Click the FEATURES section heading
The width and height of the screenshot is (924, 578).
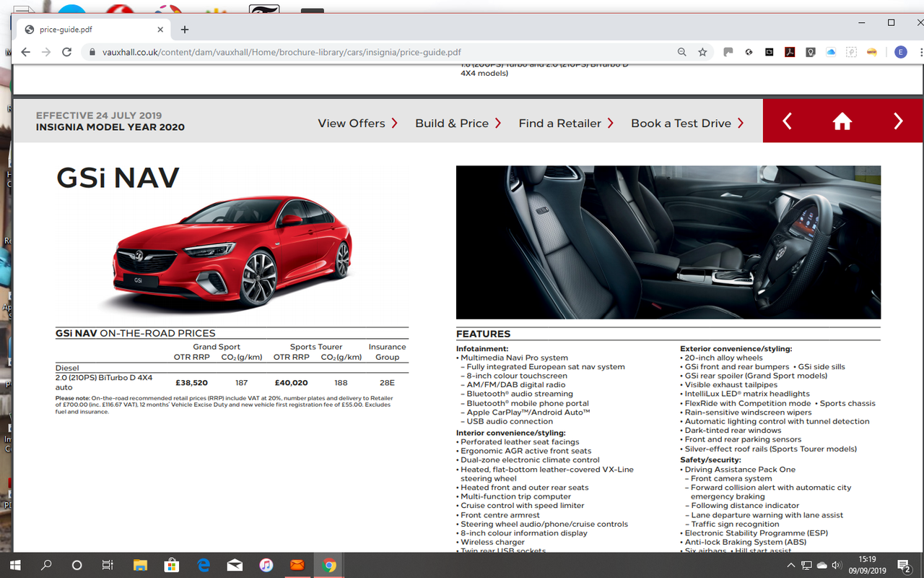coord(483,334)
